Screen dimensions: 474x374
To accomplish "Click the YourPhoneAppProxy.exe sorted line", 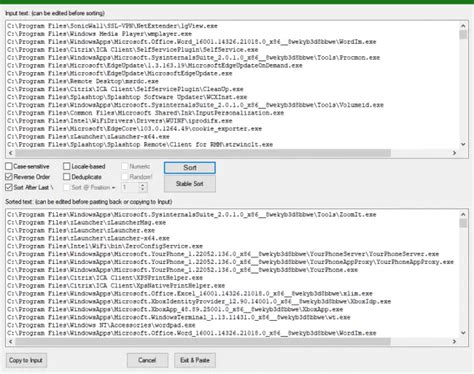I will 230,262.
